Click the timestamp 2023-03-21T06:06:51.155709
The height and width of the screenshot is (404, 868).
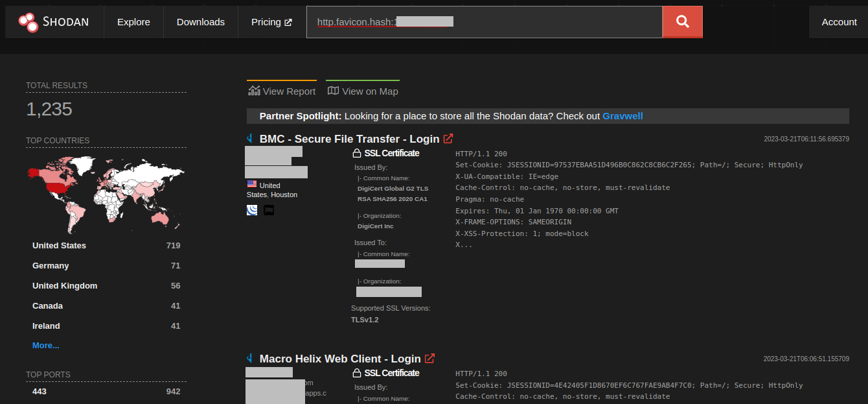[806, 359]
